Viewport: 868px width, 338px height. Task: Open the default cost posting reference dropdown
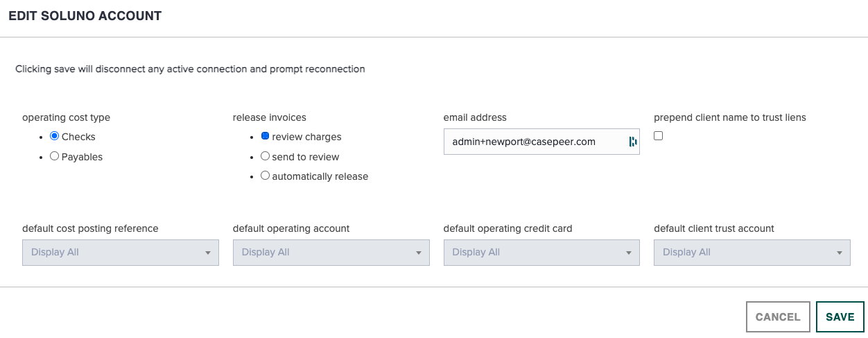point(121,253)
